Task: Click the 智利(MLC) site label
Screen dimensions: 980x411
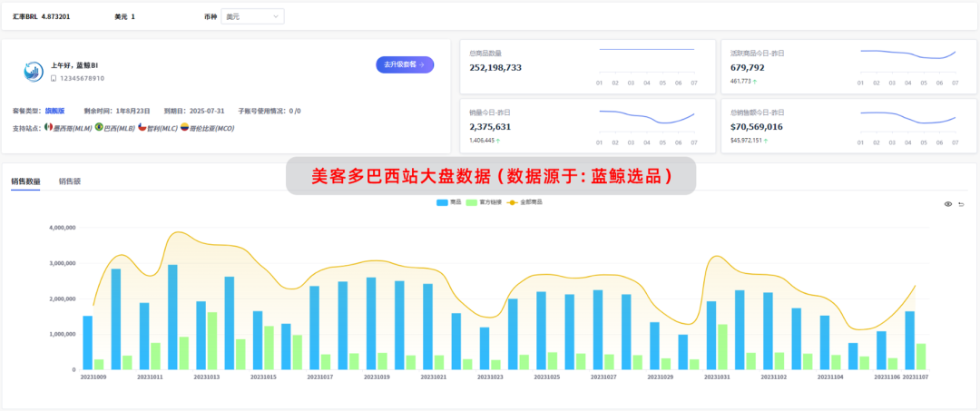Action: click(x=162, y=127)
